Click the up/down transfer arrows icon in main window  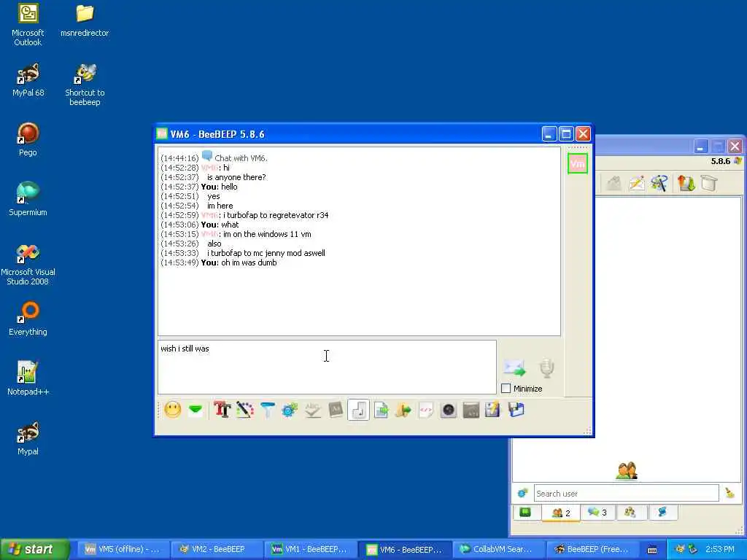pos(686,183)
